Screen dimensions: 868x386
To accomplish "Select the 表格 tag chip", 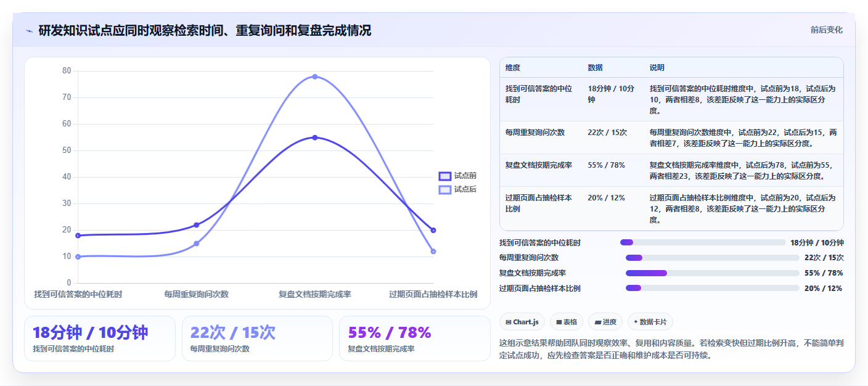I will (566, 322).
